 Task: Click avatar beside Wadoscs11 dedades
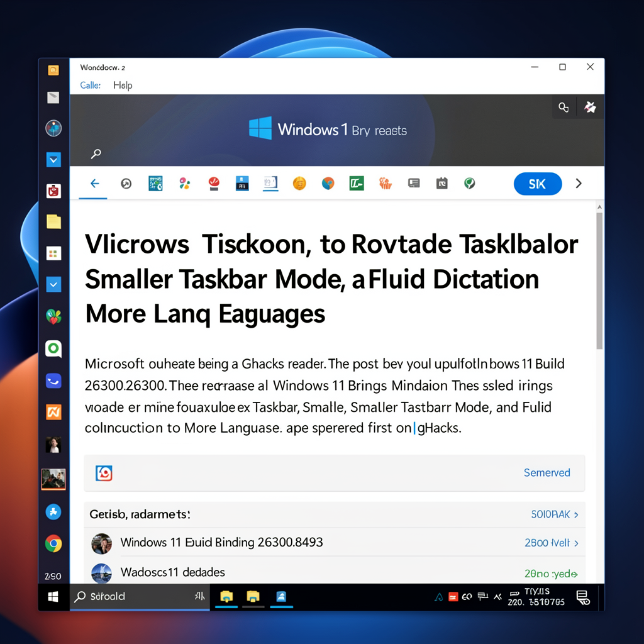[x=101, y=573]
